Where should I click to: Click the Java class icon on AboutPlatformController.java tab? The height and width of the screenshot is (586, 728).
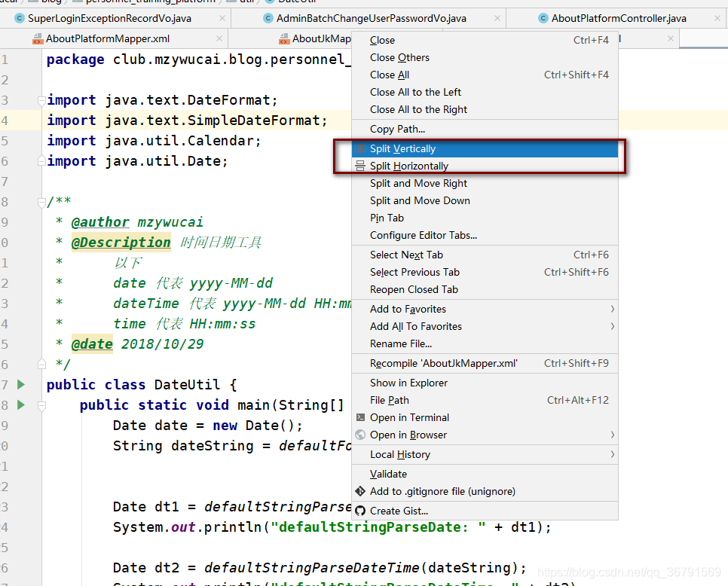tap(543, 18)
